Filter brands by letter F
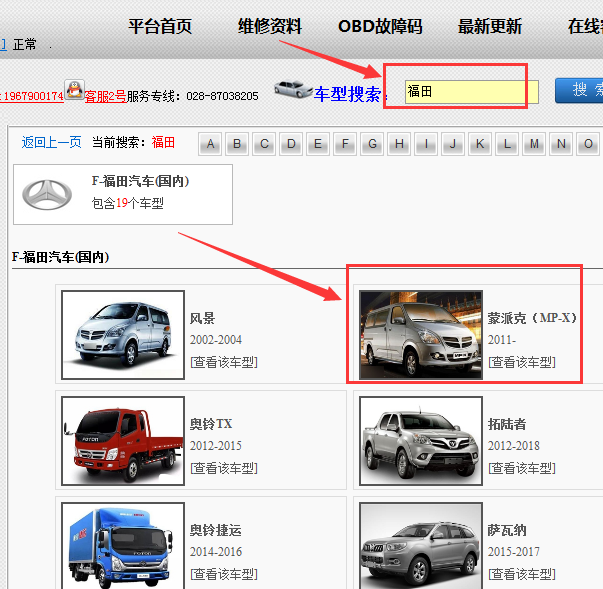603x589 pixels. [x=345, y=144]
